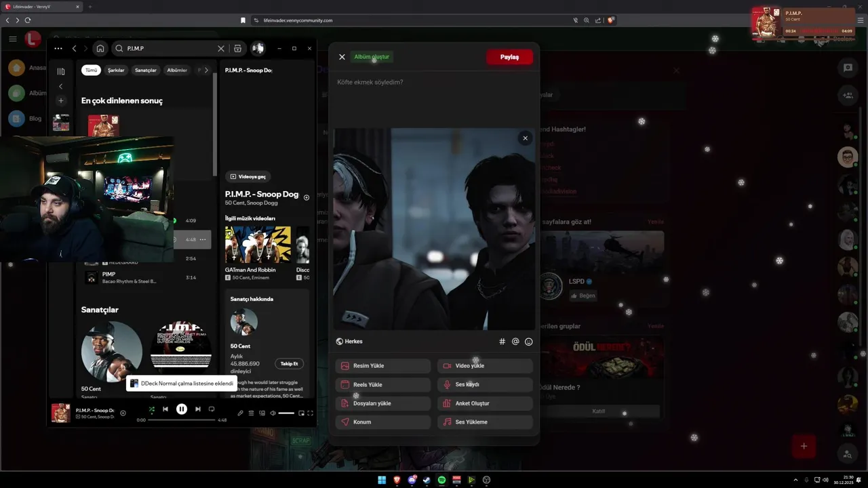Remove the attached post image

tap(525, 138)
